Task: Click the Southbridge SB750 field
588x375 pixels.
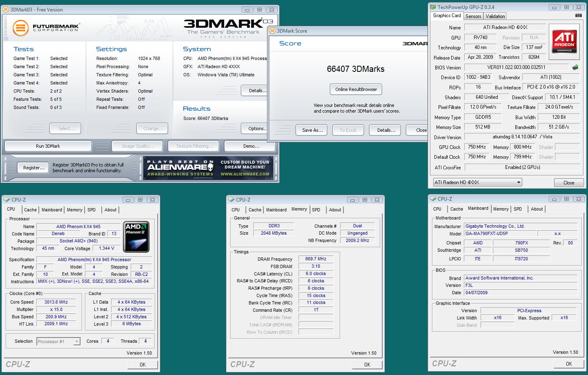Action: coord(521,251)
